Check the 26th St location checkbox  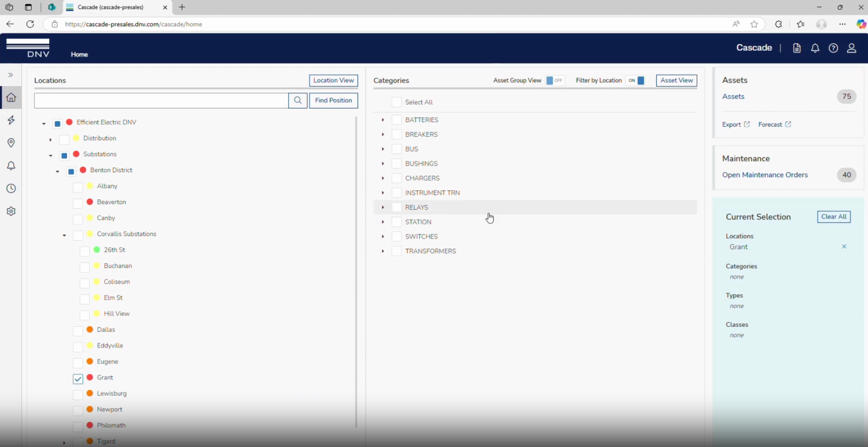pyautogui.click(x=85, y=251)
